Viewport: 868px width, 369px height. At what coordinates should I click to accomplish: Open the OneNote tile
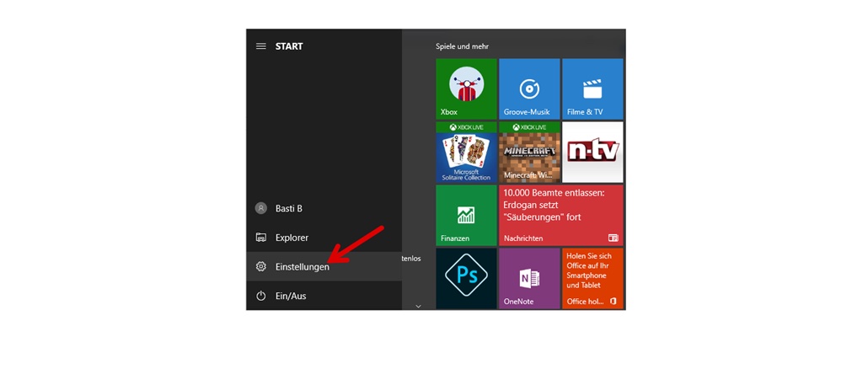529,278
